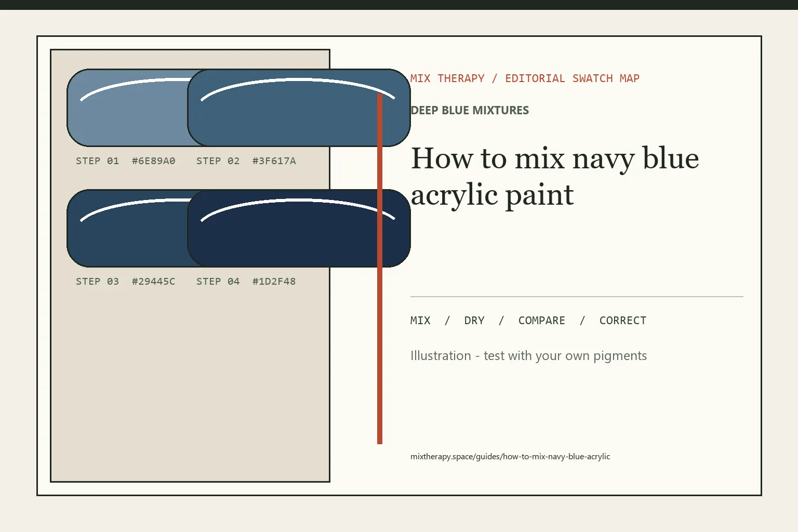
Task: Click the Step 01 light blue swatch
Action: click(127, 108)
